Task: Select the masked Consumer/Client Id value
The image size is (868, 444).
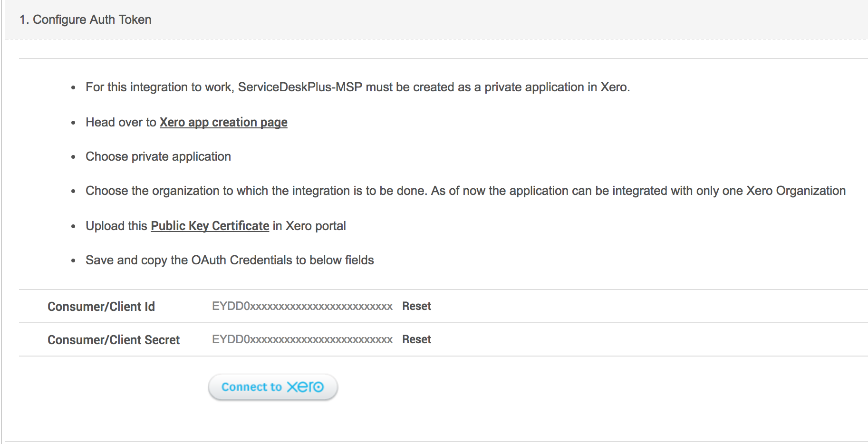Action: click(302, 307)
